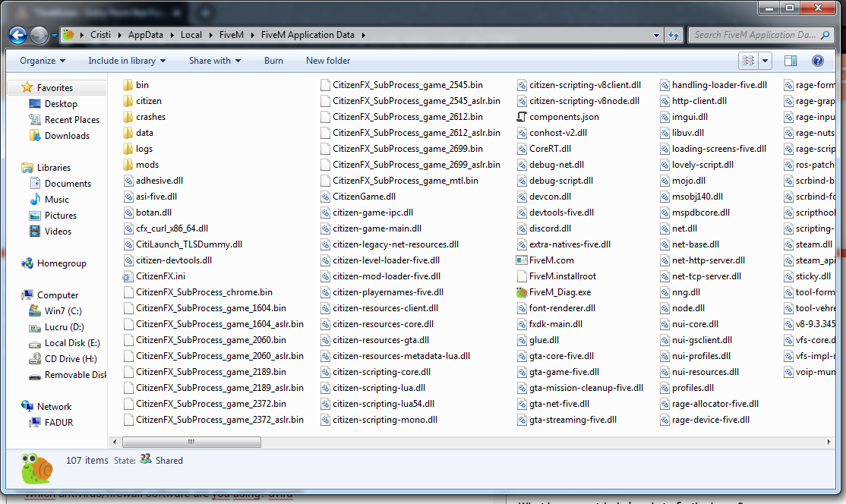Select the citizen folder icon
Image resolution: width=846 pixels, height=504 pixels.
[x=128, y=101]
